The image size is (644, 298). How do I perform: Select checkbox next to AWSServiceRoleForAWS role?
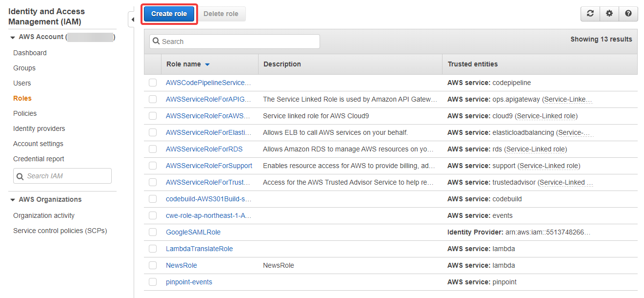tap(153, 116)
